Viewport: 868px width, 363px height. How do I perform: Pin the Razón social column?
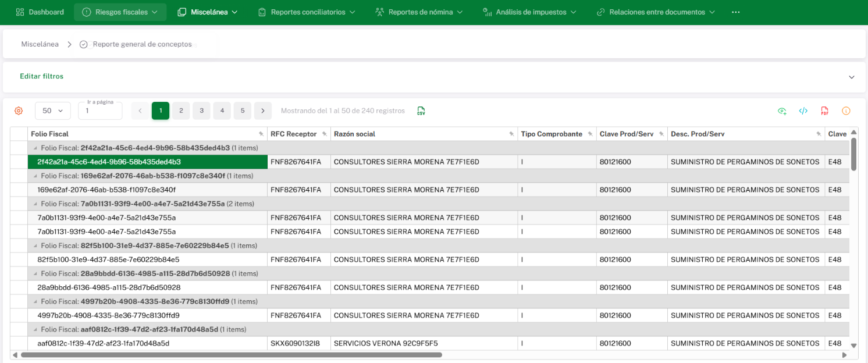511,134
